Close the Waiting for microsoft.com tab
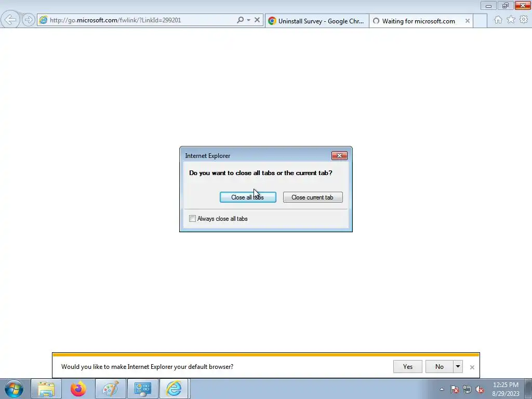This screenshot has width=532, height=399. click(468, 21)
